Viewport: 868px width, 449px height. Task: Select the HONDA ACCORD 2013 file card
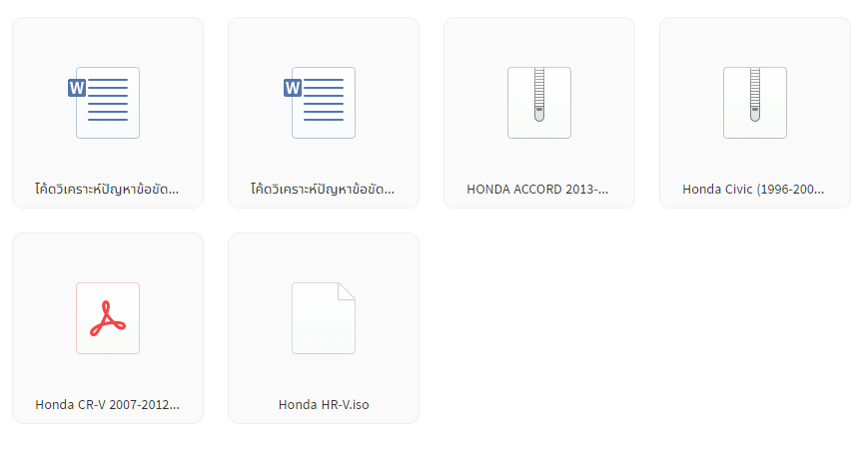tap(539, 113)
